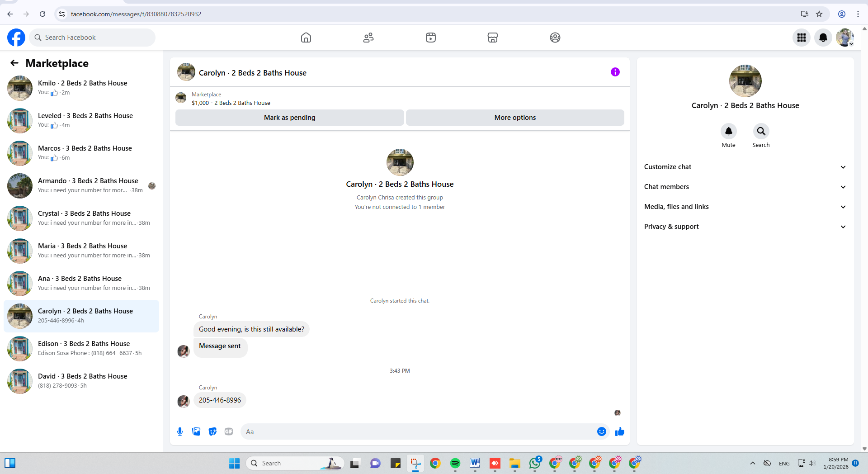Open the account profile picture menu

click(x=845, y=38)
